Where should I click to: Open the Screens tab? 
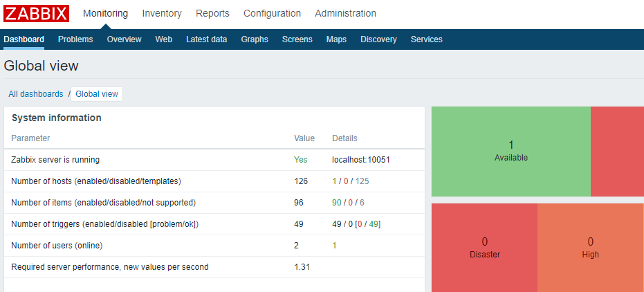tap(297, 39)
